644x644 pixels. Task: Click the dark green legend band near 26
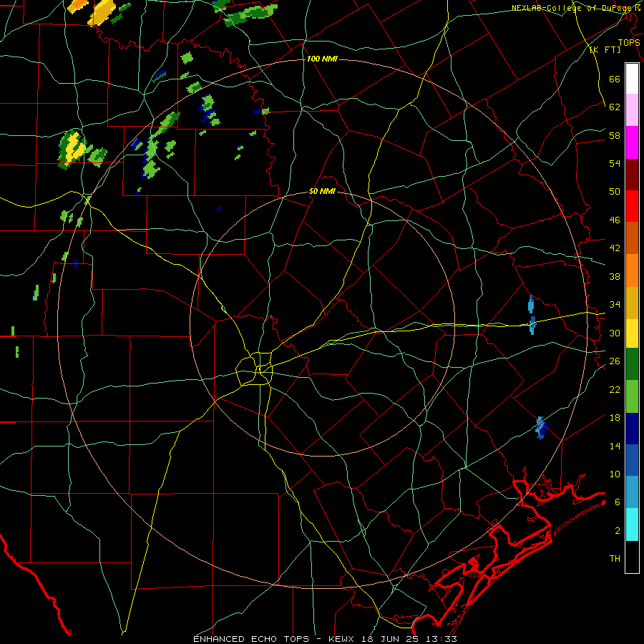632,364
